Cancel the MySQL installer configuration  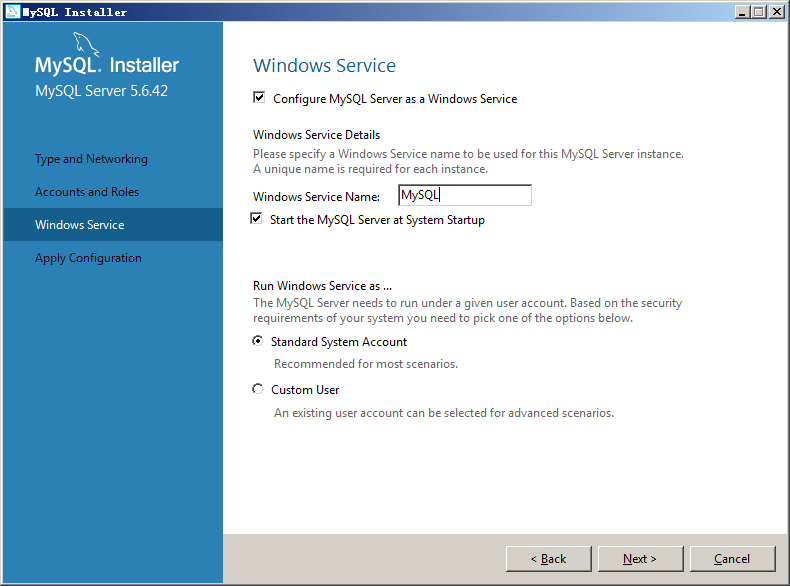[732, 559]
